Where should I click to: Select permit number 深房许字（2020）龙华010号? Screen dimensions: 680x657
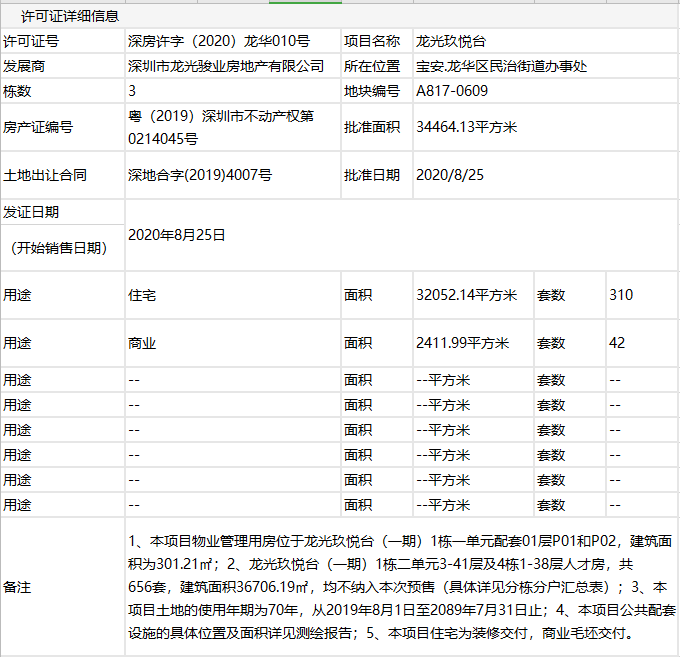pos(219,41)
